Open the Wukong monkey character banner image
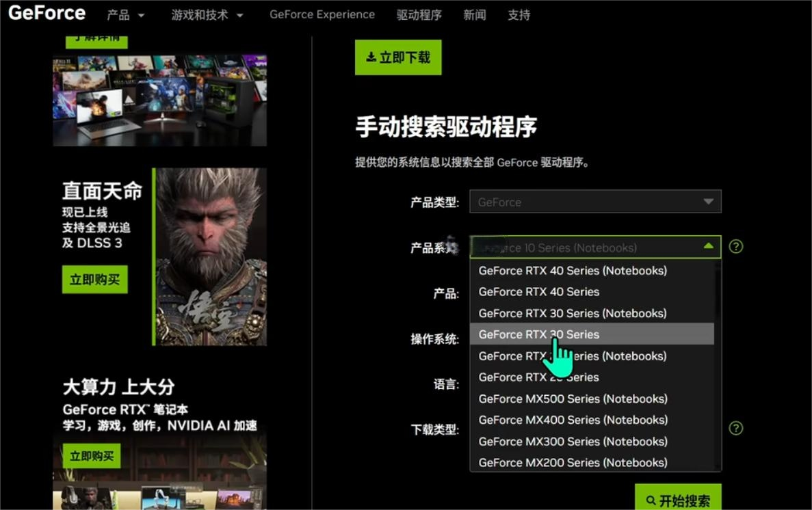The height and width of the screenshot is (510, 812). tap(211, 256)
